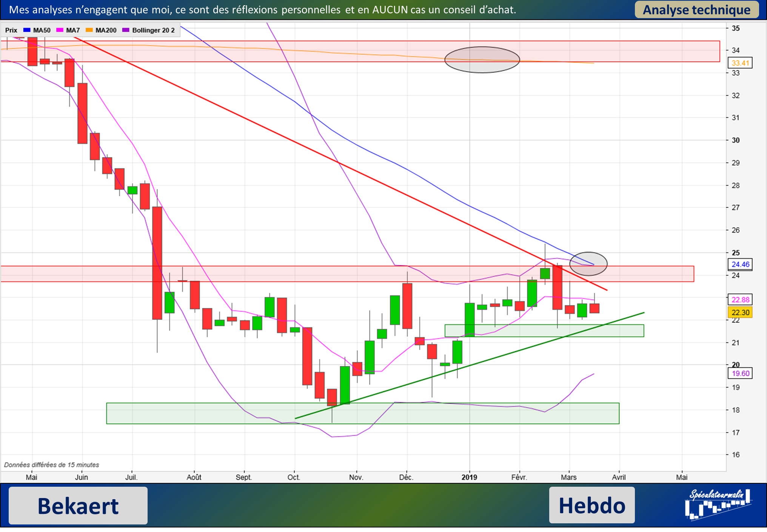
Task: Click the 'Oct.' x-axis label
Action: (x=294, y=477)
